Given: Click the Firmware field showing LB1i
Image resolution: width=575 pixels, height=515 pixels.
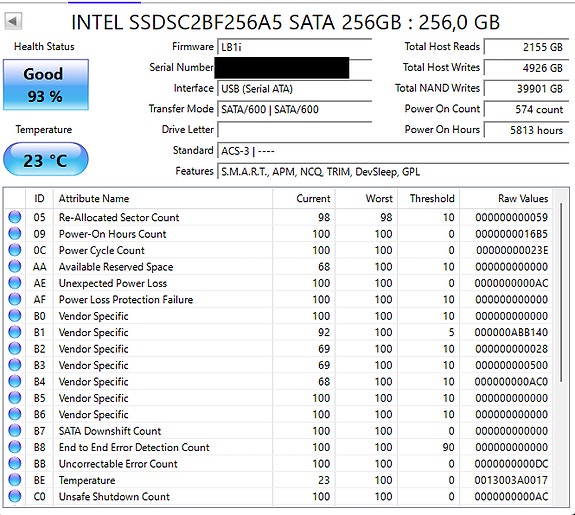Looking at the screenshot, I should coord(294,47).
